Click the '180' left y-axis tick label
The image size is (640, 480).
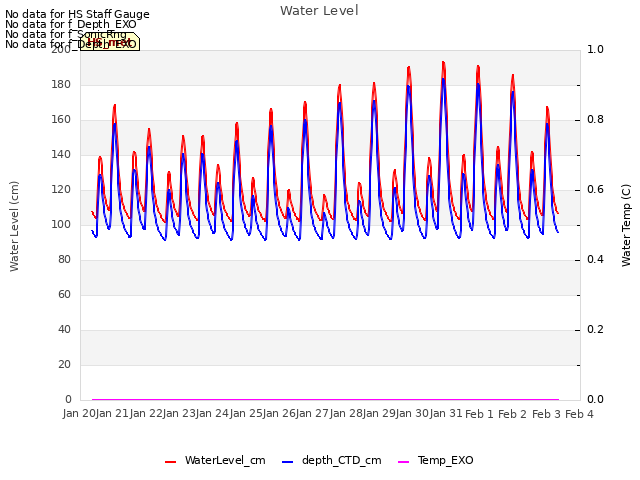pyautogui.click(x=61, y=84)
